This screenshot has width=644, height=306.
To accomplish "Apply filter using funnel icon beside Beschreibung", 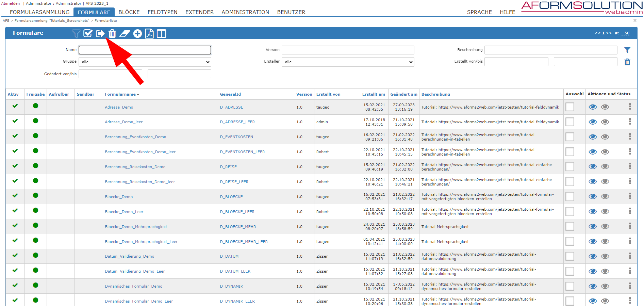I will pyautogui.click(x=627, y=50).
